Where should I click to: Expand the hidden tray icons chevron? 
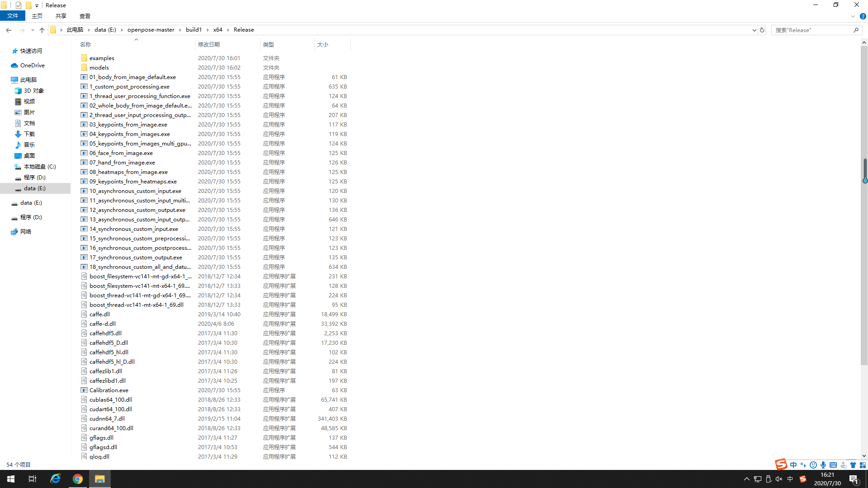point(747,479)
